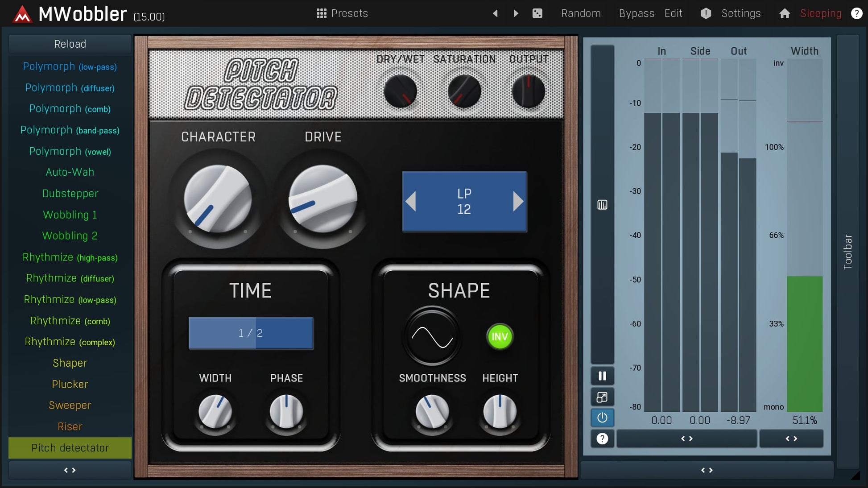Click the random dice icon
868x488 pixels.
tap(537, 13)
